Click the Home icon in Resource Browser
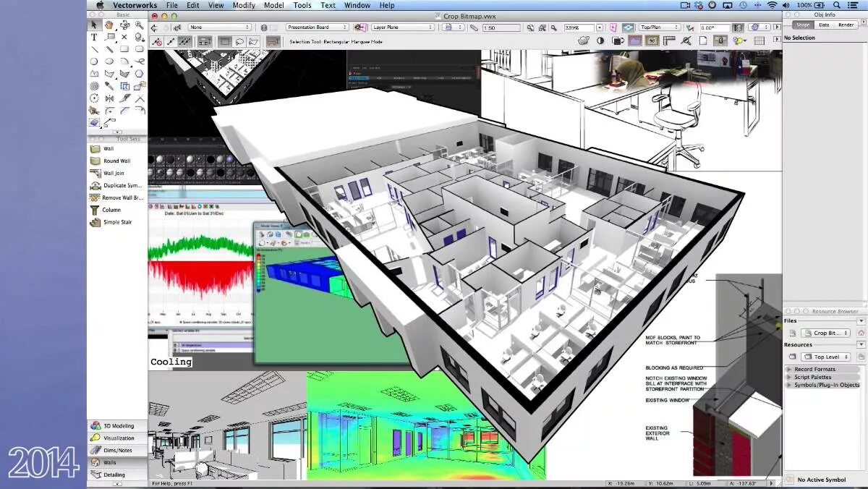The height and width of the screenshot is (489, 868). (x=861, y=333)
